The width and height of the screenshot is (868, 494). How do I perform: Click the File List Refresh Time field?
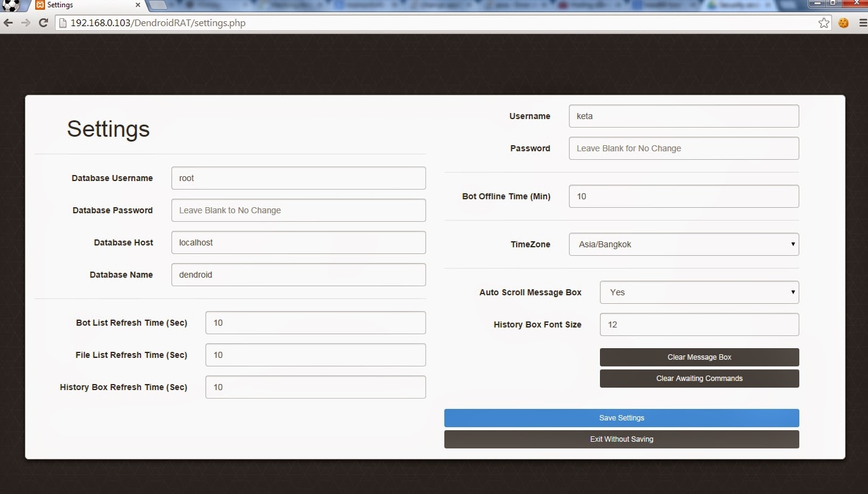pos(315,355)
